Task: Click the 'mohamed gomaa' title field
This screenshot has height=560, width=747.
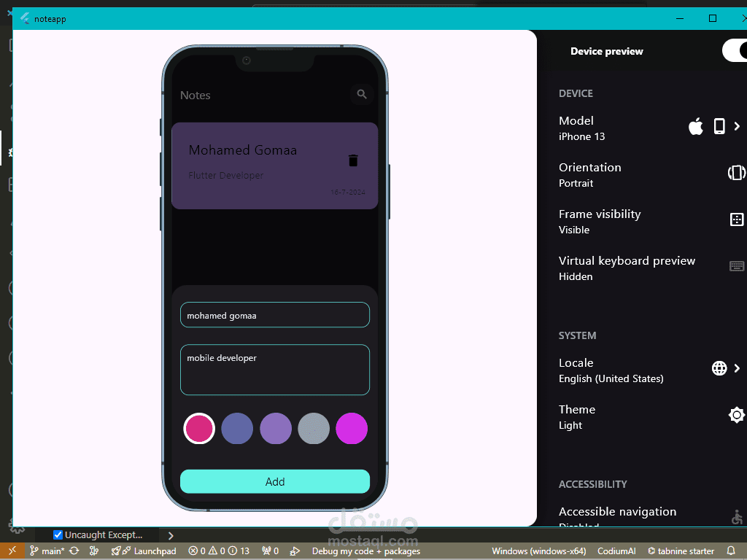Action: click(x=275, y=315)
